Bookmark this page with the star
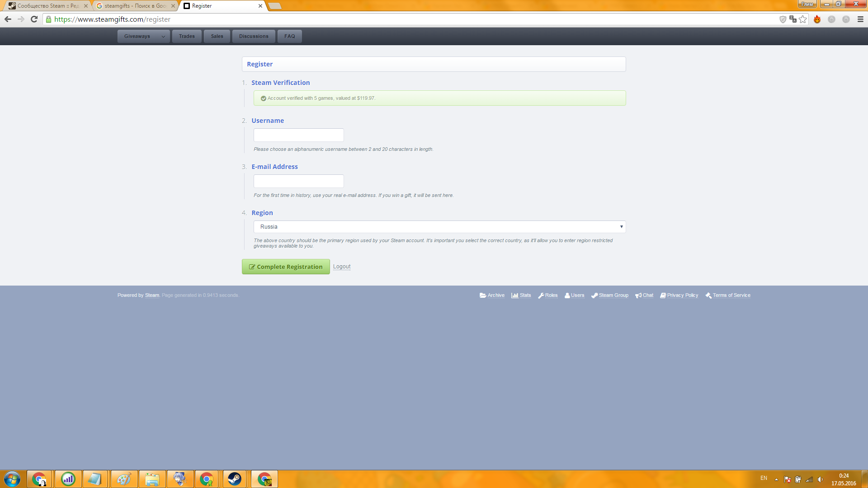Viewport: 868px width, 488px height. 803,19
